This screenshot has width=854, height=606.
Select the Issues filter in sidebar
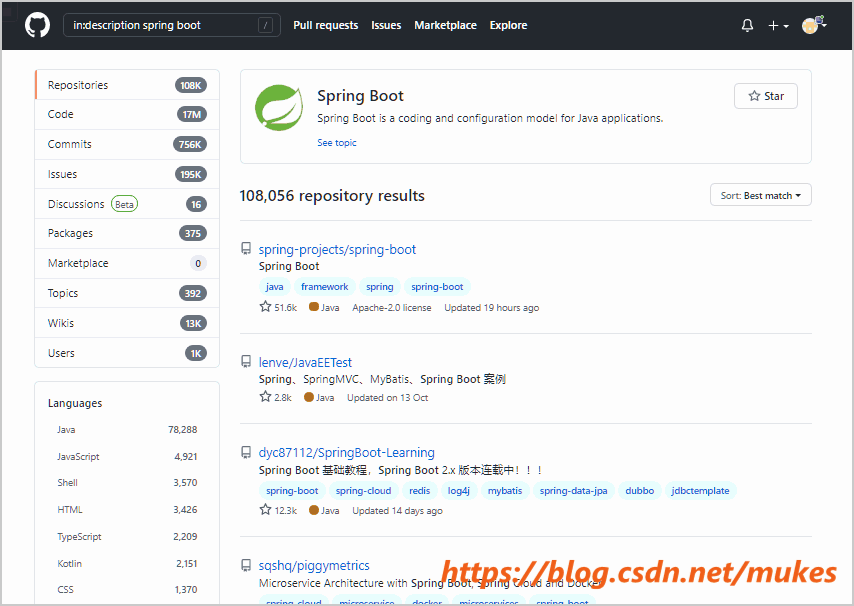[x=127, y=174]
